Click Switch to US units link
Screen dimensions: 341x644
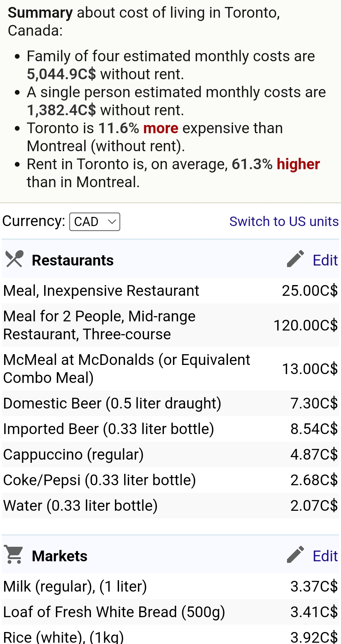click(284, 222)
